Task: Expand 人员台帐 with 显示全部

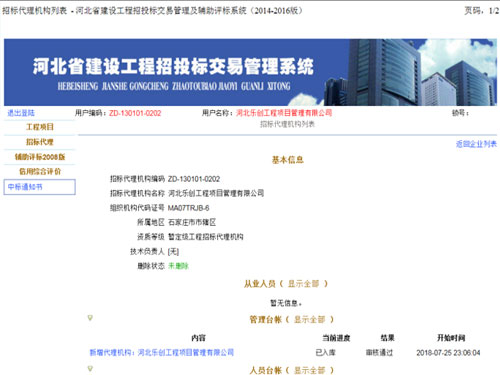Action: click(309, 370)
